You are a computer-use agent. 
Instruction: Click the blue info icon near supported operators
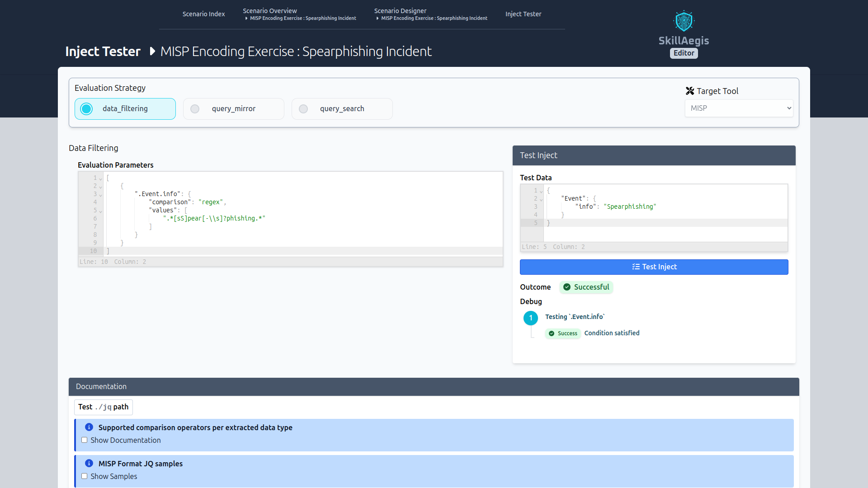coord(89,427)
